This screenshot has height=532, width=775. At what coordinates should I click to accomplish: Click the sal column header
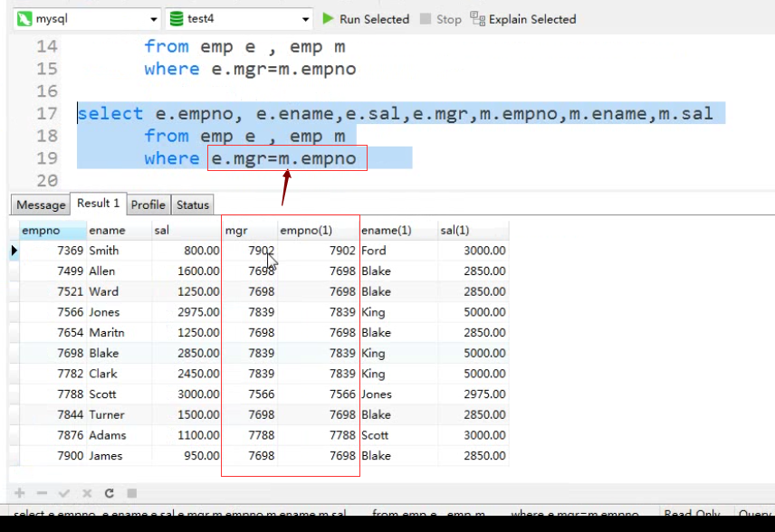coord(187,230)
